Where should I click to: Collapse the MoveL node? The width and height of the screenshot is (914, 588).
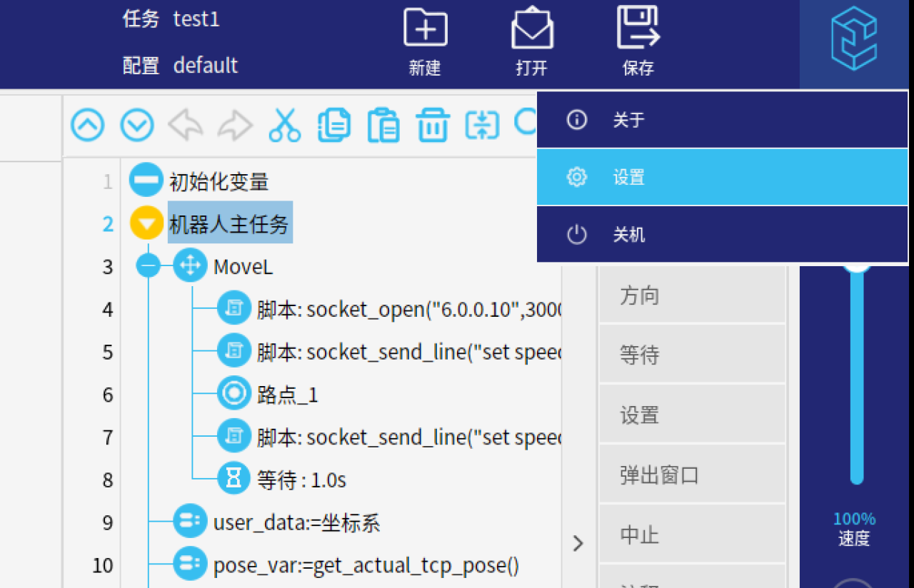click(149, 267)
